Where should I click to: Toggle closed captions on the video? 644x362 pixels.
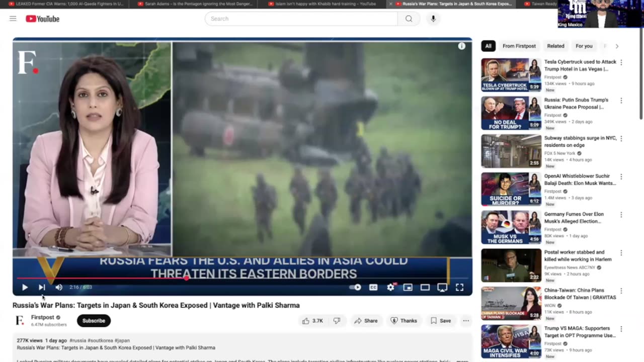coord(373,287)
